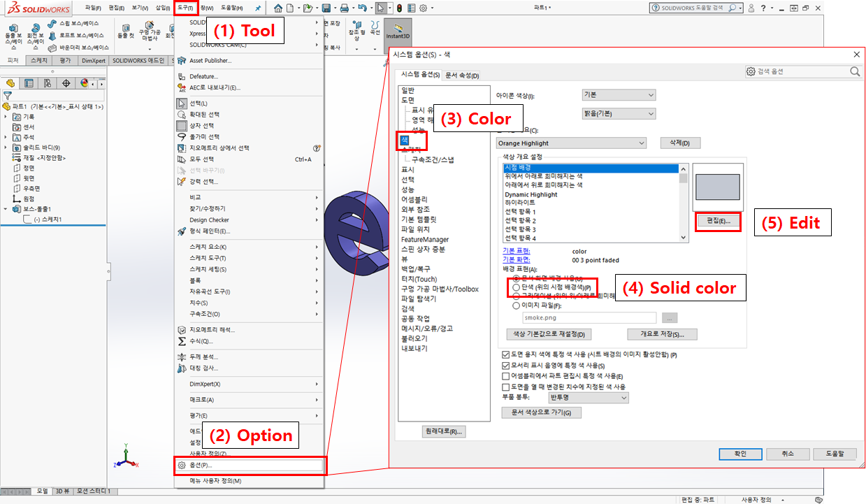Click the Save floppy disk icon
This screenshot has height=504, width=866.
326,8
